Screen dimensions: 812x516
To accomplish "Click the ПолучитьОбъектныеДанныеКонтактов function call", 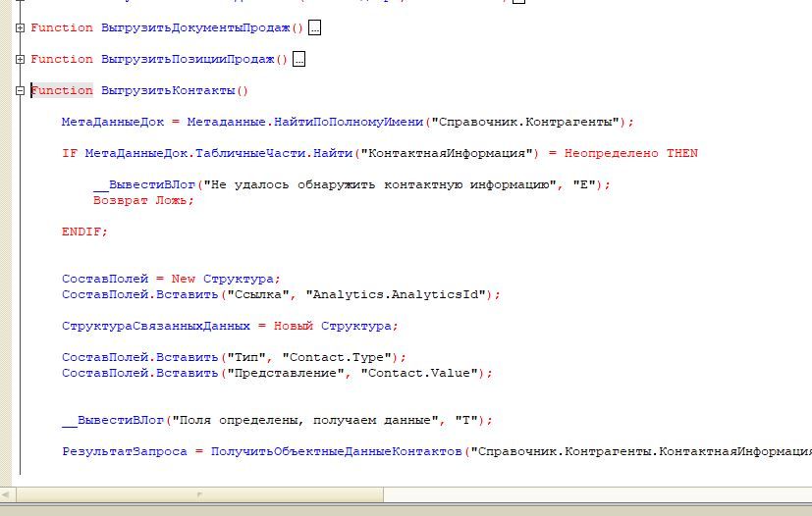I will point(337,452).
